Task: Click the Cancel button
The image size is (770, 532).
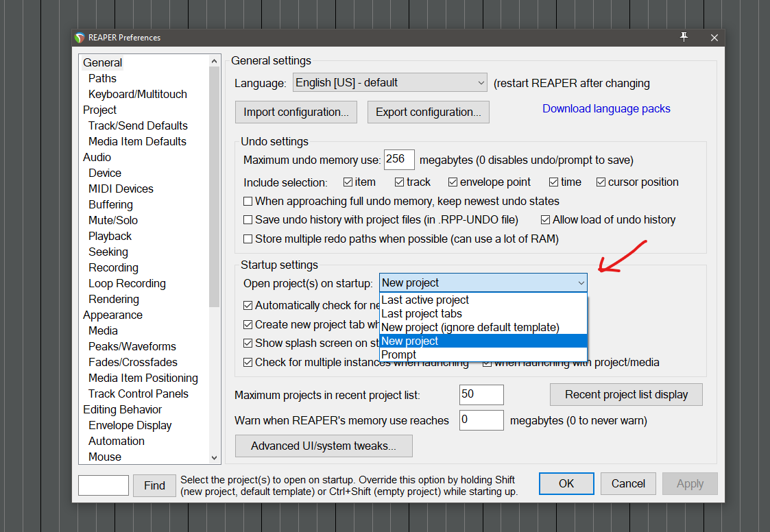Action: click(628, 484)
